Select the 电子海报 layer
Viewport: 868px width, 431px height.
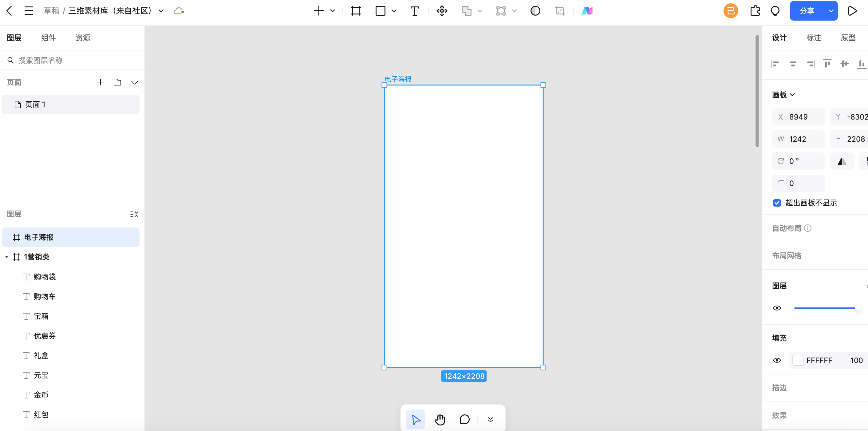[71, 237]
